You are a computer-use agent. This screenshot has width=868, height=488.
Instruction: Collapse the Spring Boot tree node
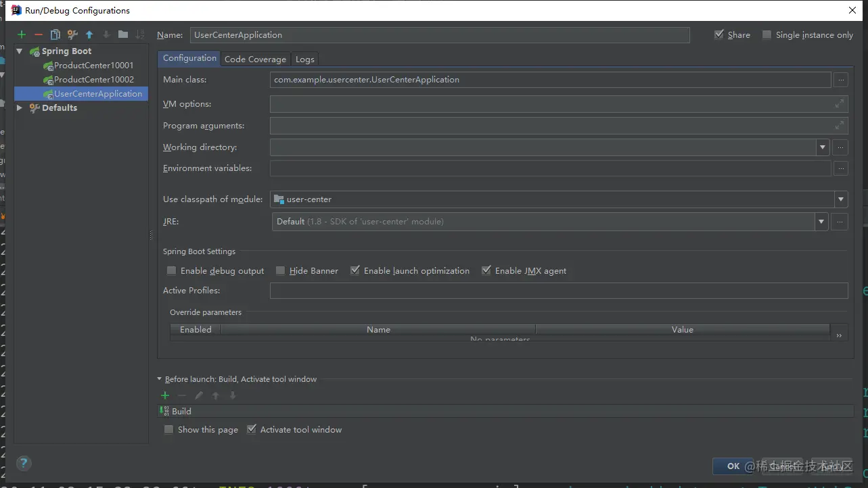pos(20,51)
